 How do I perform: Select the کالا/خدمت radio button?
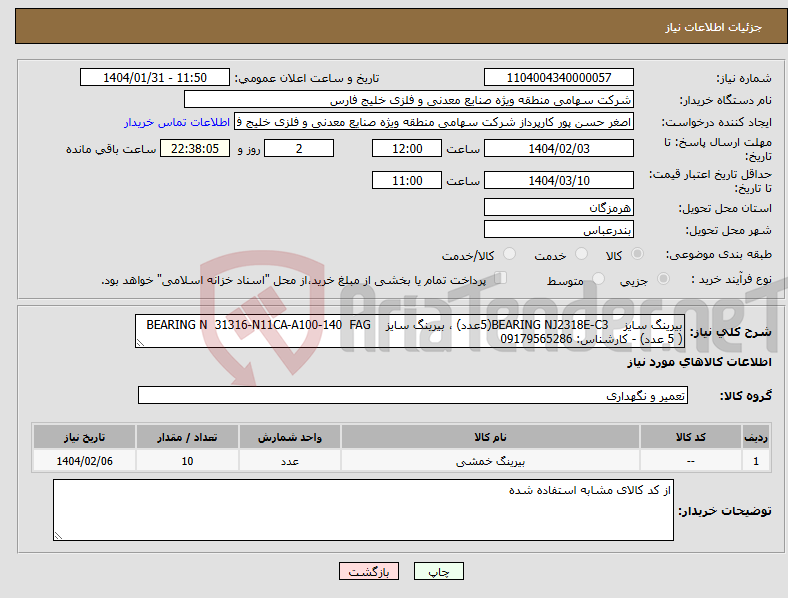(x=509, y=254)
